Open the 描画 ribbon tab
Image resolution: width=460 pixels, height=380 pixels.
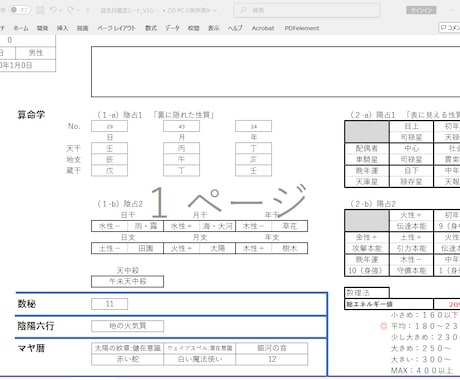(x=82, y=28)
